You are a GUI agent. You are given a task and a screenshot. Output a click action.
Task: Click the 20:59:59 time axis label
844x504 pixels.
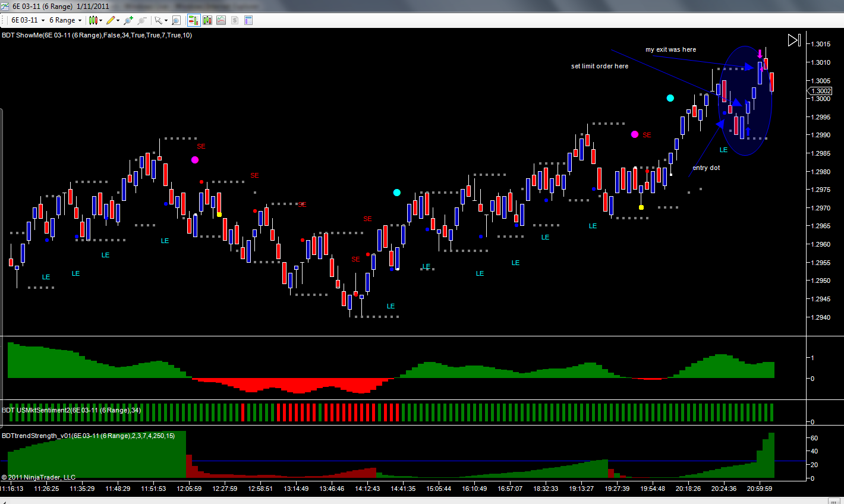[760, 489]
